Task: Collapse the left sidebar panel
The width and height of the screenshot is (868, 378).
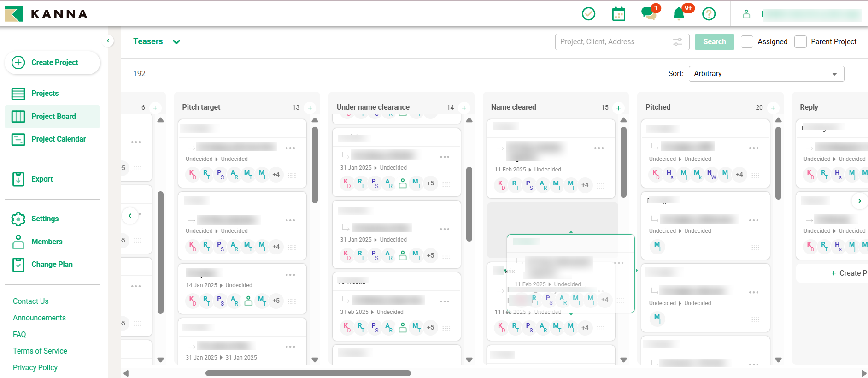Action: click(108, 41)
